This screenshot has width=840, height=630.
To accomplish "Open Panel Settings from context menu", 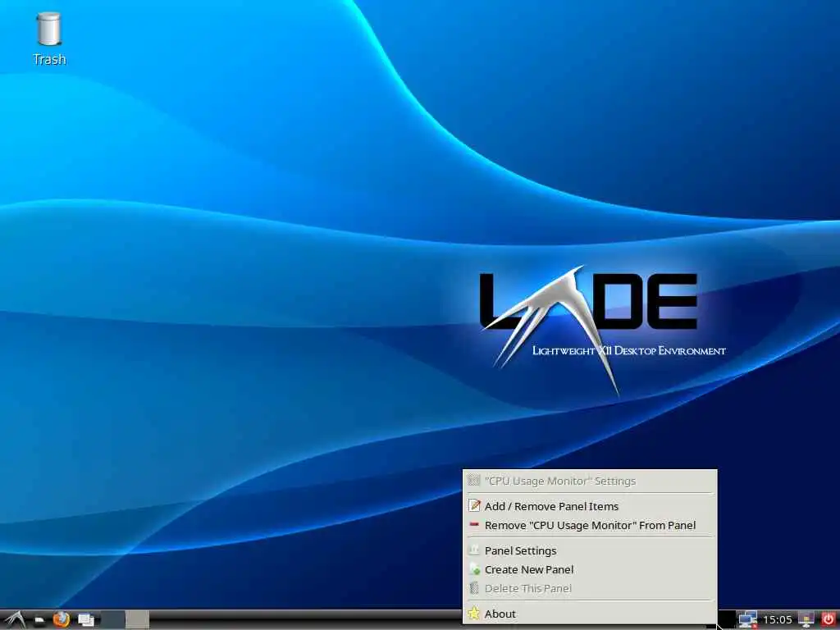I will click(x=589, y=550).
